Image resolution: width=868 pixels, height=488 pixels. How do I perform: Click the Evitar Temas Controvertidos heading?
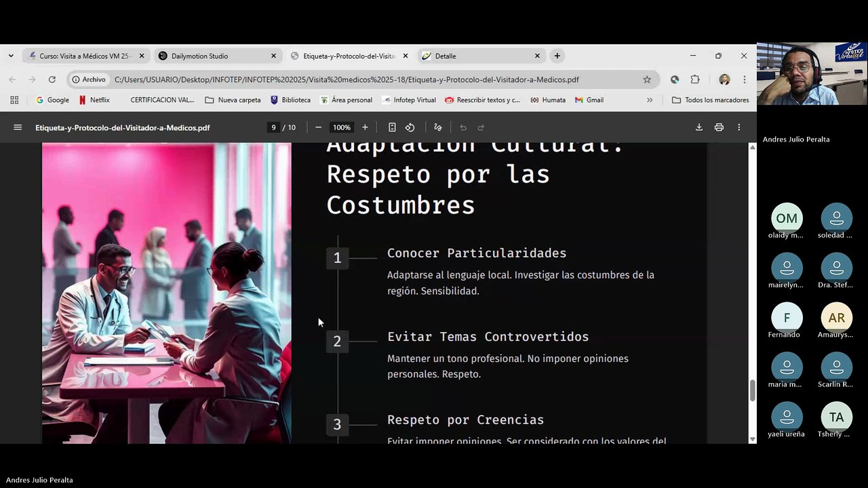pos(488,337)
